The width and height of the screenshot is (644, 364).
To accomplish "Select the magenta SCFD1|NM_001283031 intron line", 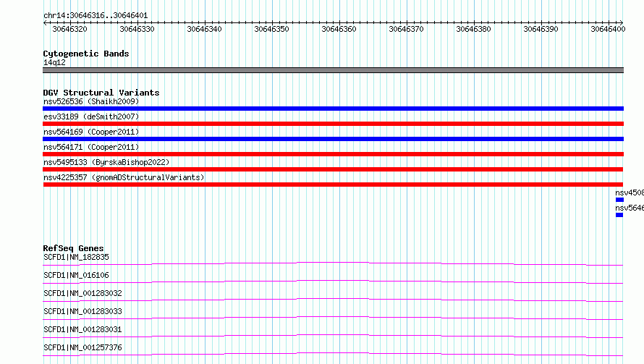I will (333, 336).
